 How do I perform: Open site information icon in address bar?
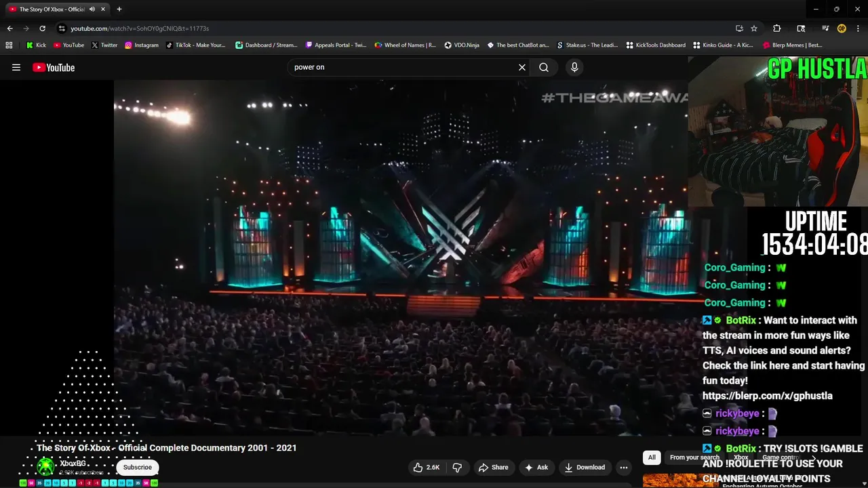point(62,28)
